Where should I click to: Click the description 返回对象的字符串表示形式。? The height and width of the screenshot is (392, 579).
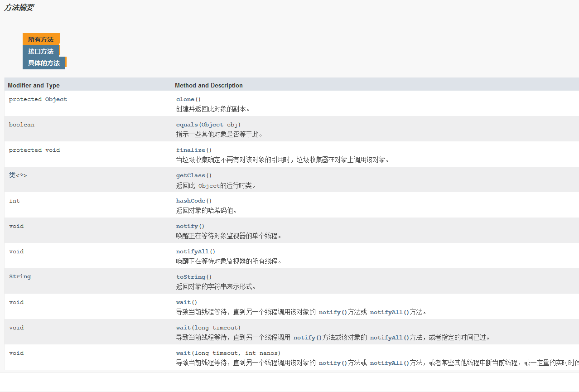(x=216, y=287)
